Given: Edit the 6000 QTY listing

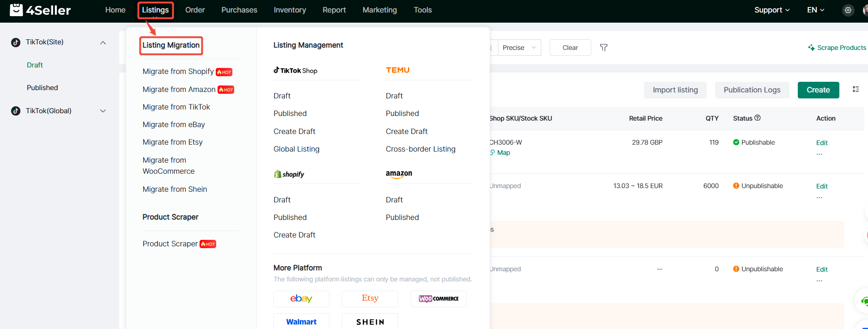Looking at the screenshot, I should click(x=822, y=186).
